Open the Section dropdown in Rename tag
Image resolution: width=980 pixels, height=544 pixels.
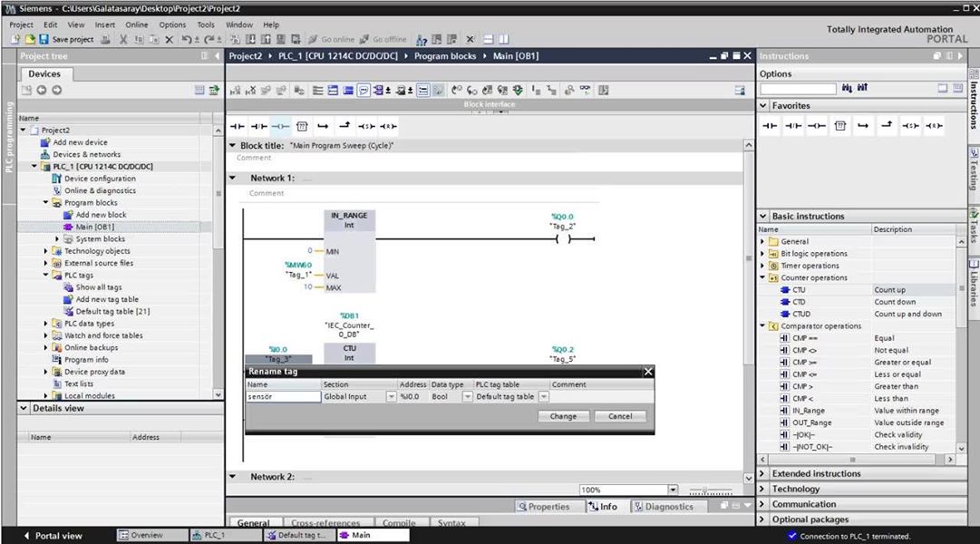pyautogui.click(x=391, y=396)
